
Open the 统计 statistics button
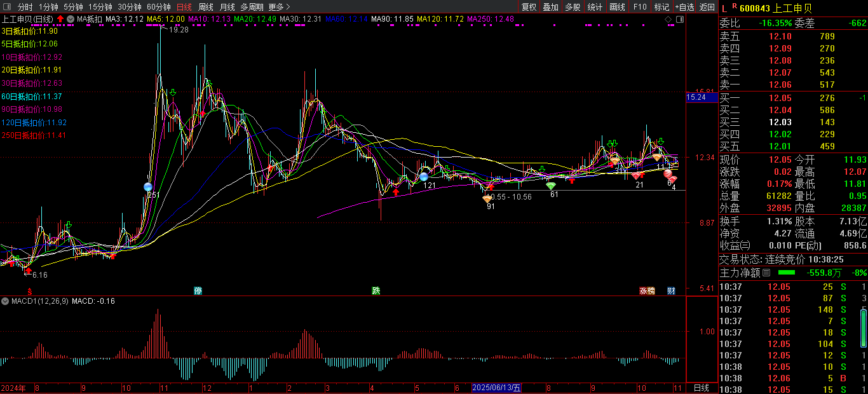click(x=595, y=7)
